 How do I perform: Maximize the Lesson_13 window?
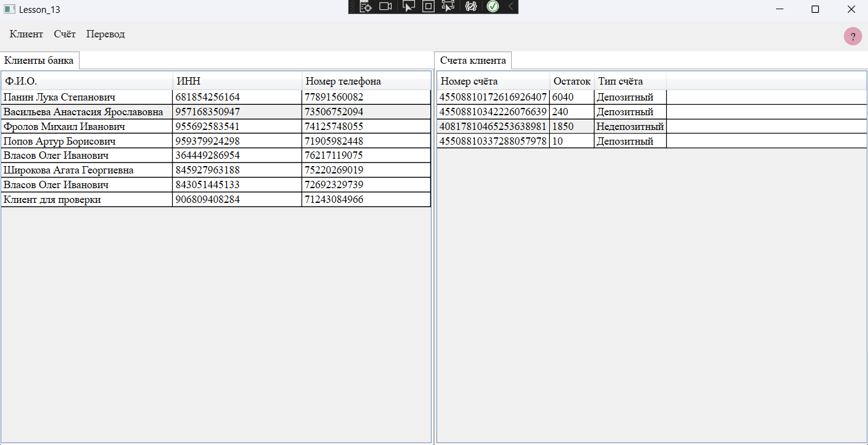815,9
